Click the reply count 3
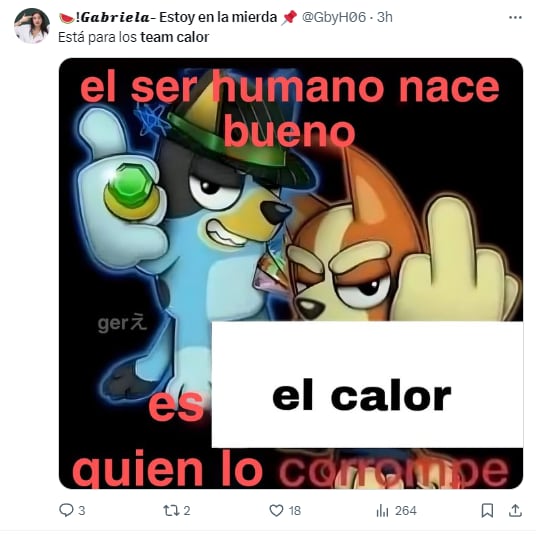The width and height of the screenshot is (536, 534). tap(81, 511)
